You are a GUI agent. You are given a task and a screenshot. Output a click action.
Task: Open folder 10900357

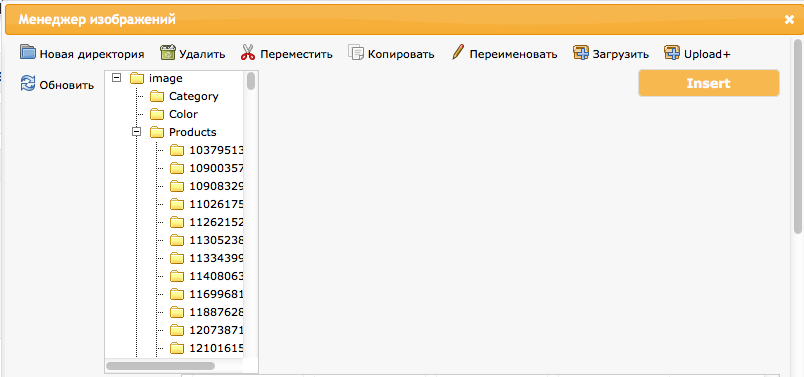[x=216, y=168]
